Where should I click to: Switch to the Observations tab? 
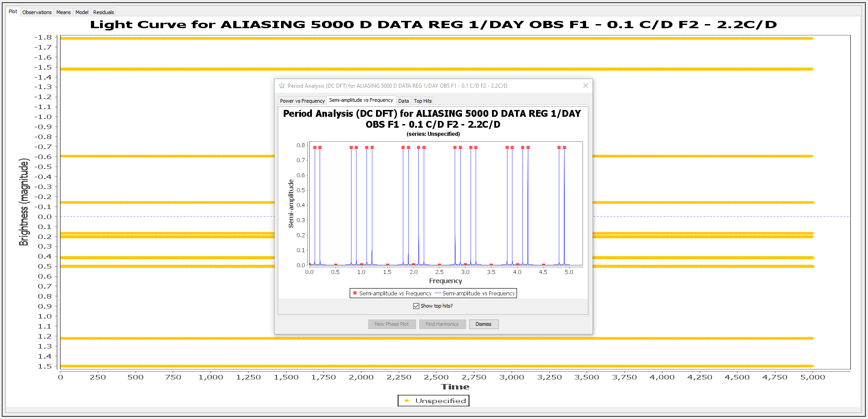tap(37, 12)
